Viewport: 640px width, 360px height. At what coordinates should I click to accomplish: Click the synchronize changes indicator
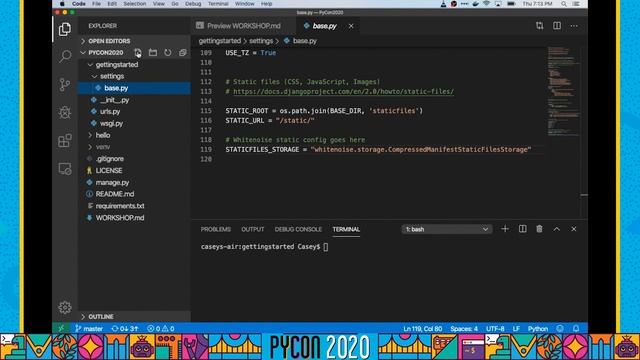point(125,329)
